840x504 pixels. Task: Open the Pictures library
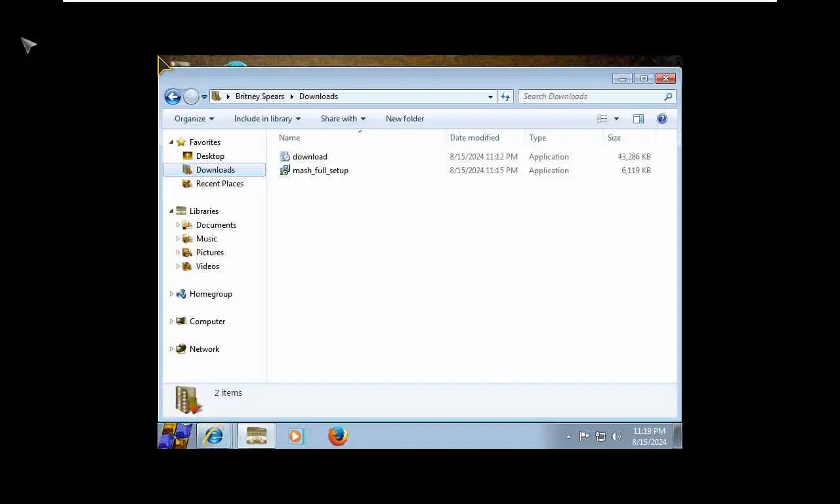(x=209, y=253)
